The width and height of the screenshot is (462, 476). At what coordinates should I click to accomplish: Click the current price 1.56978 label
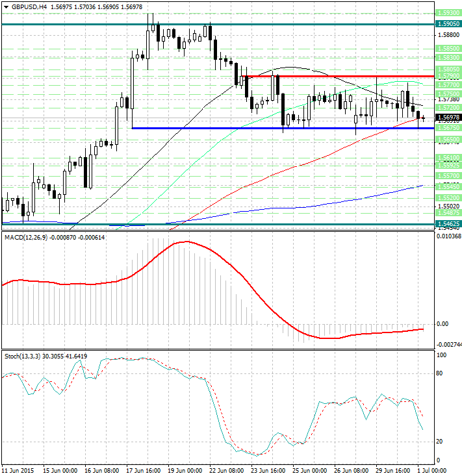(448, 118)
